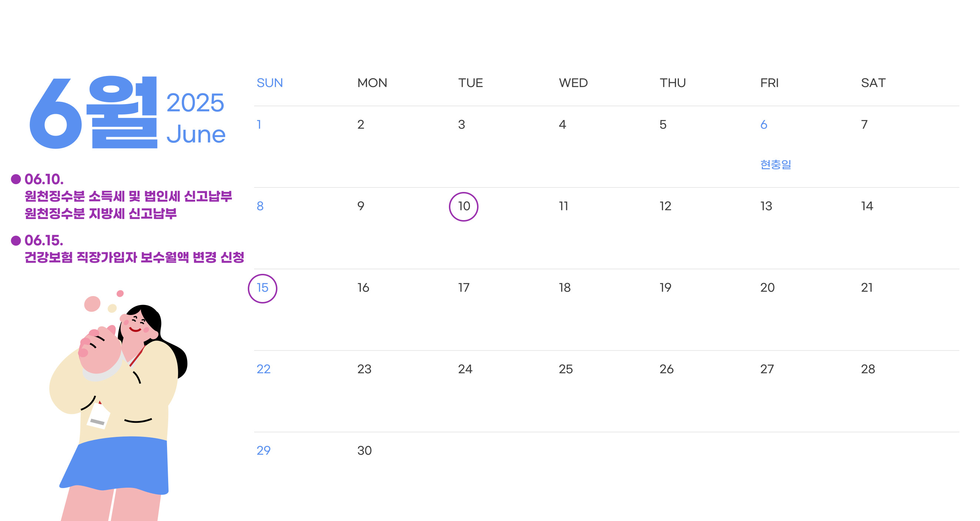The image size is (980, 521).
Task: Click the 2025 year label
Action: click(x=195, y=103)
